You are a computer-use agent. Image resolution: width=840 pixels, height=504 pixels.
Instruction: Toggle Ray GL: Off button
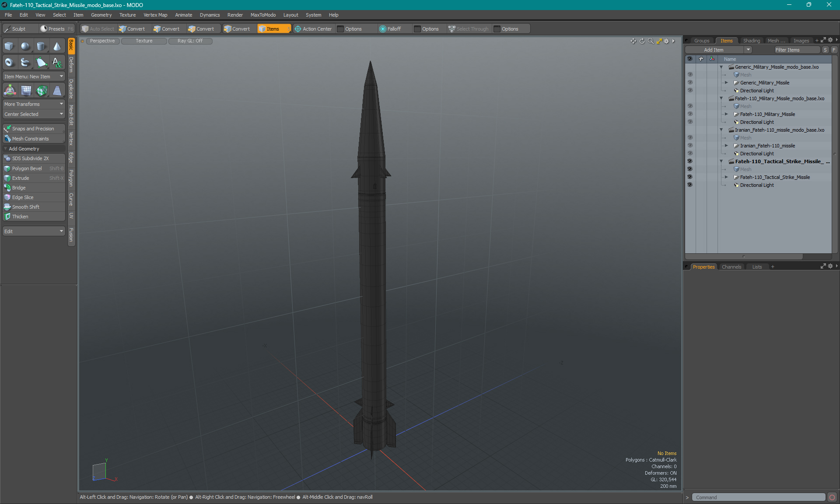click(x=190, y=41)
